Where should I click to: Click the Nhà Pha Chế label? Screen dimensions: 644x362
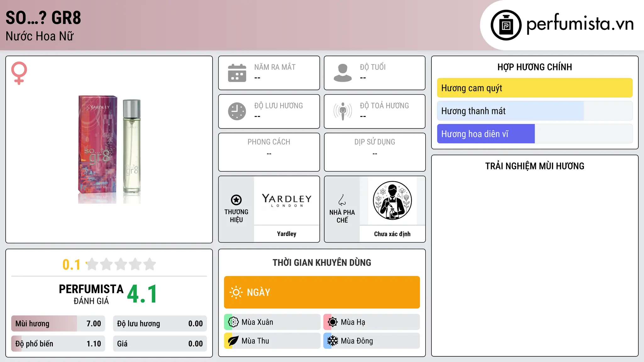(342, 216)
